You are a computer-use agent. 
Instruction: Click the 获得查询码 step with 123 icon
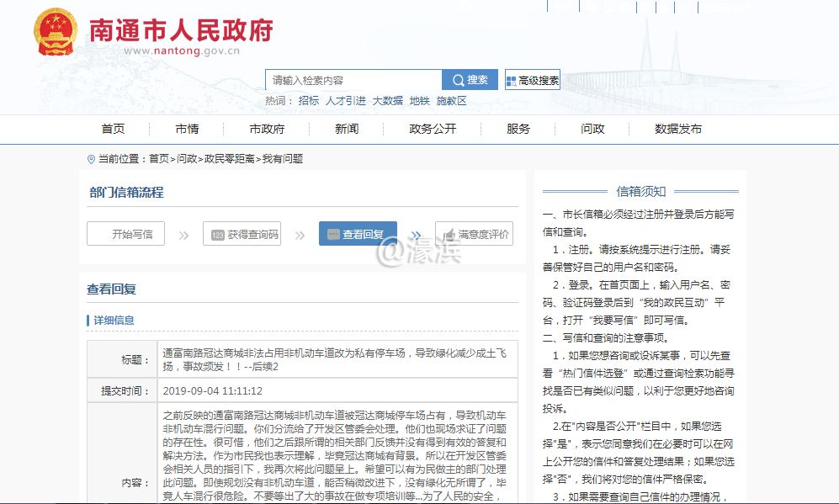point(242,235)
